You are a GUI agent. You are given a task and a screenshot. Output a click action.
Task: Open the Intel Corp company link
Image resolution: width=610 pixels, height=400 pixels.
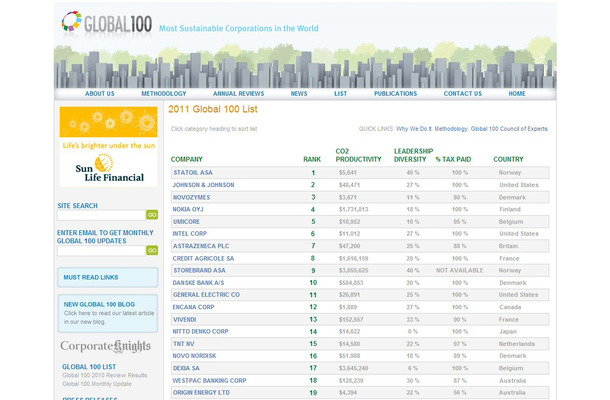click(x=190, y=234)
